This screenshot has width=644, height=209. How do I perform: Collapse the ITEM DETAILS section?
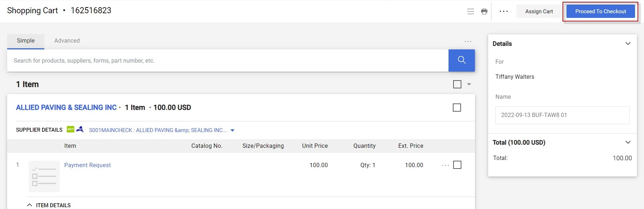[30, 205]
